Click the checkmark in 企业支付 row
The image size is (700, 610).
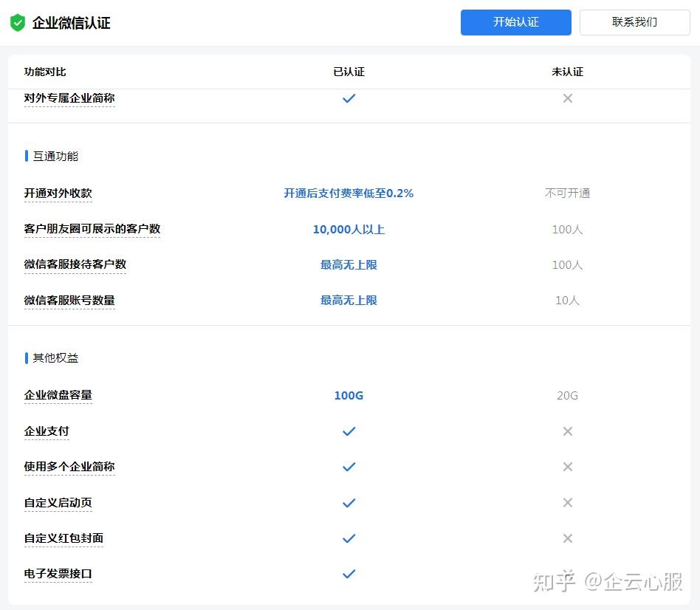349,431
